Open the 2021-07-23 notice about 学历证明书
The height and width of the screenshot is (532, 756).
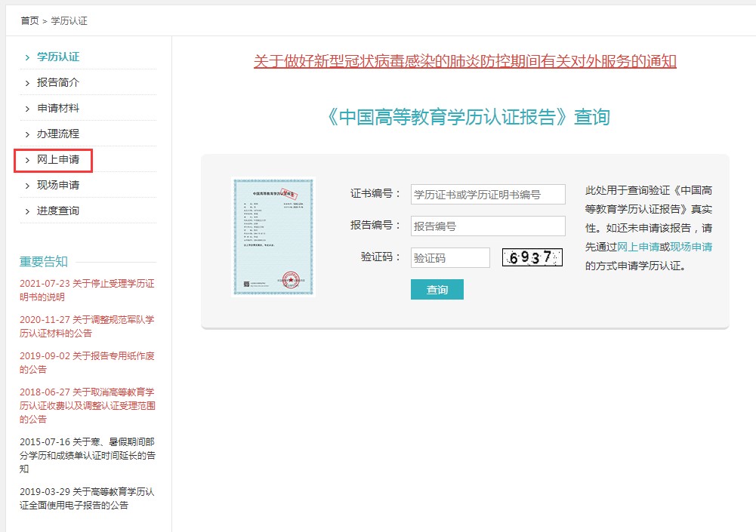87,290
